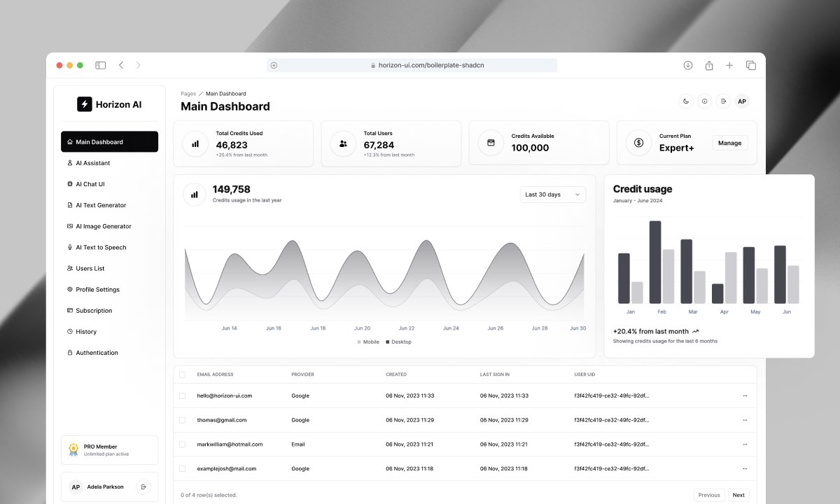Image resolution: width=840 pixels, height=504 pixels.
Task: Go back with browser back arrow
Action: [x=121, y=65]
